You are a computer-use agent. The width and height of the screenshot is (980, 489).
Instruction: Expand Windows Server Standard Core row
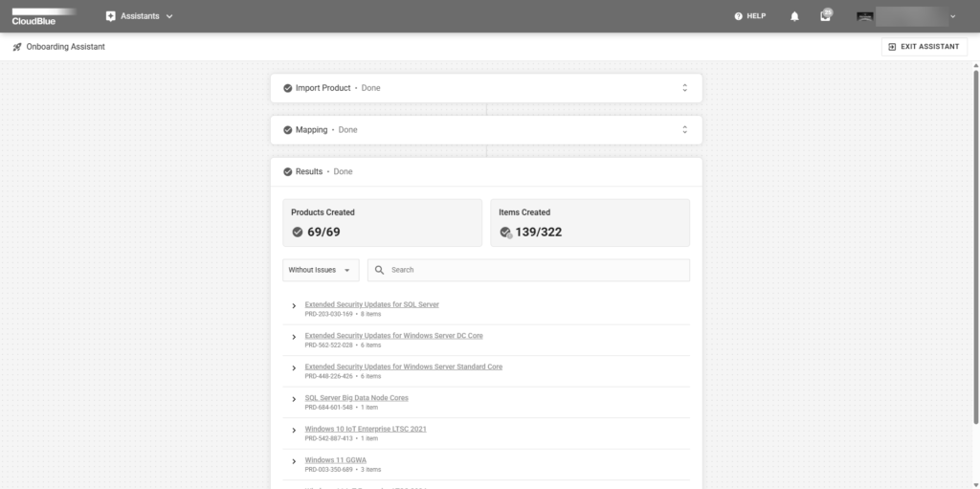pos(294,368)
